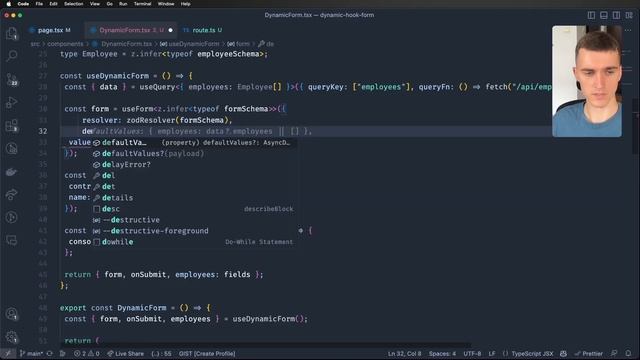Select the dowhile snippet suggestion

[193, 242]
